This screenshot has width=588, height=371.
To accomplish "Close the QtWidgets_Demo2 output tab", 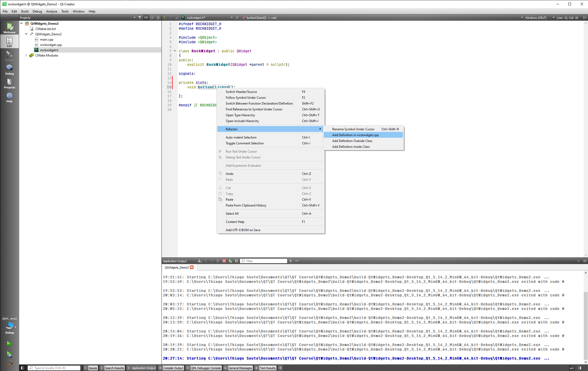I will [x=192, y=267].
